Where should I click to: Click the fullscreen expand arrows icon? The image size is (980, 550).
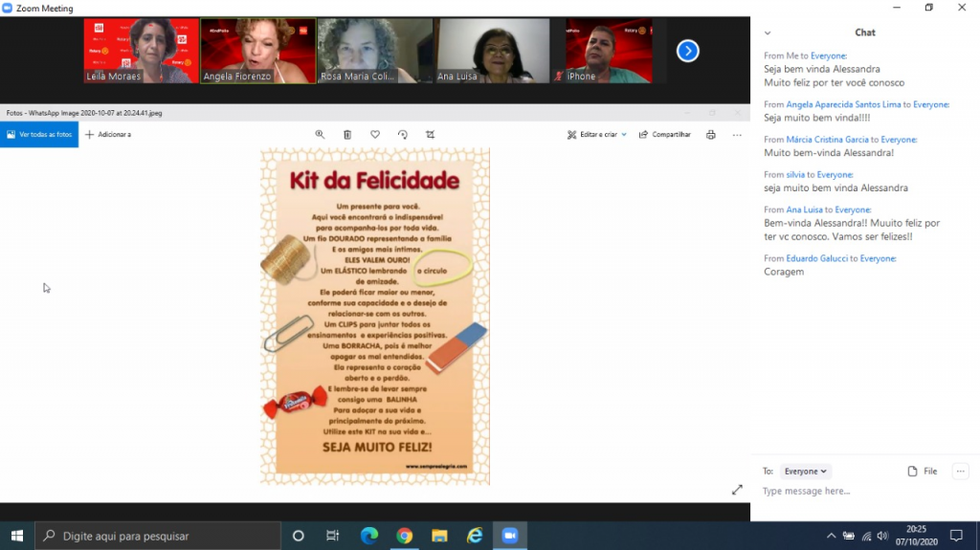737,490
